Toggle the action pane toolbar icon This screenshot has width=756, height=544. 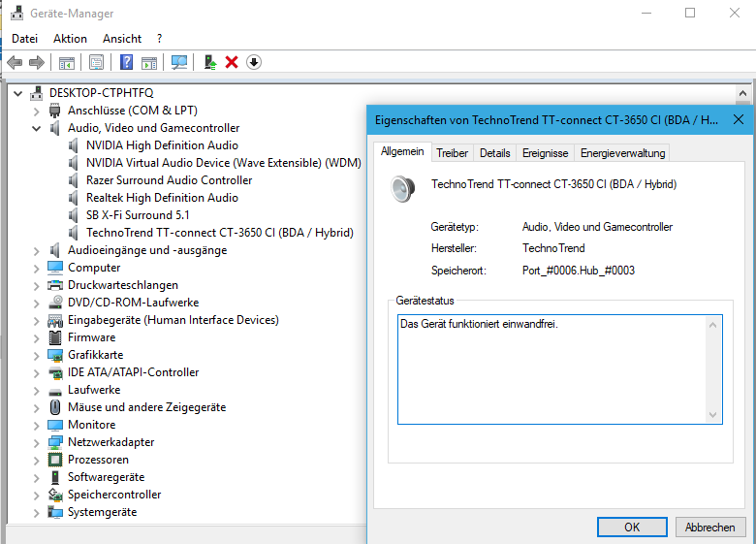coord(149,63)
